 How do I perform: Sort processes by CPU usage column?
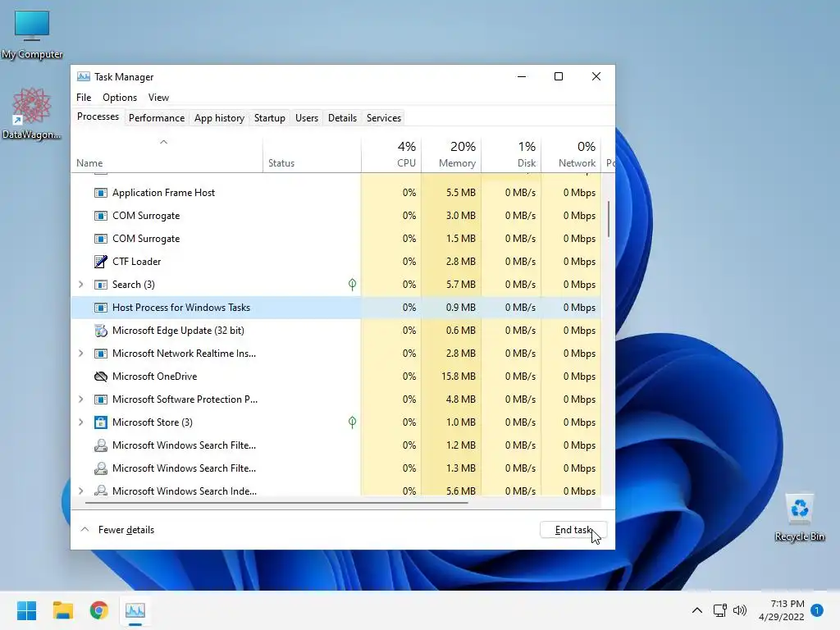391,155
